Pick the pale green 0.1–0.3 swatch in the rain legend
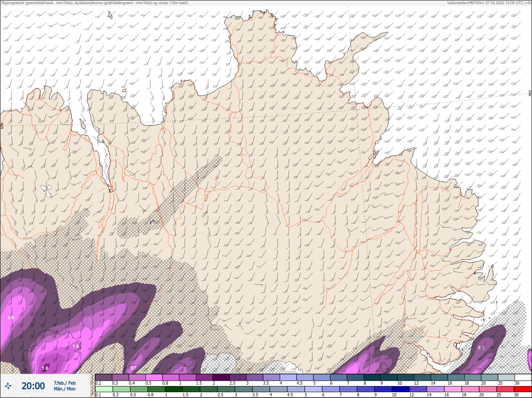This screenshot has height=398, width=532. coord(103,389)
